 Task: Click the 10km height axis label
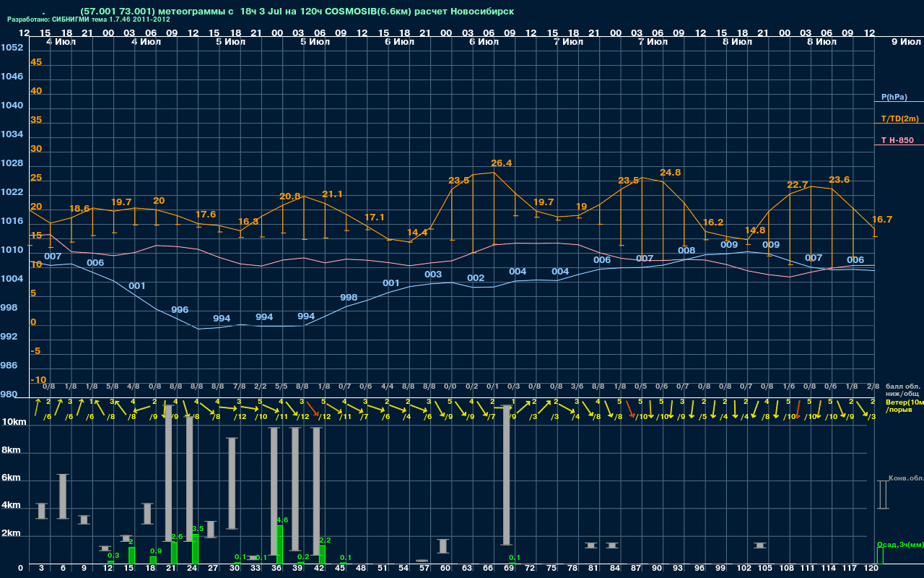[x=13, y=422]
